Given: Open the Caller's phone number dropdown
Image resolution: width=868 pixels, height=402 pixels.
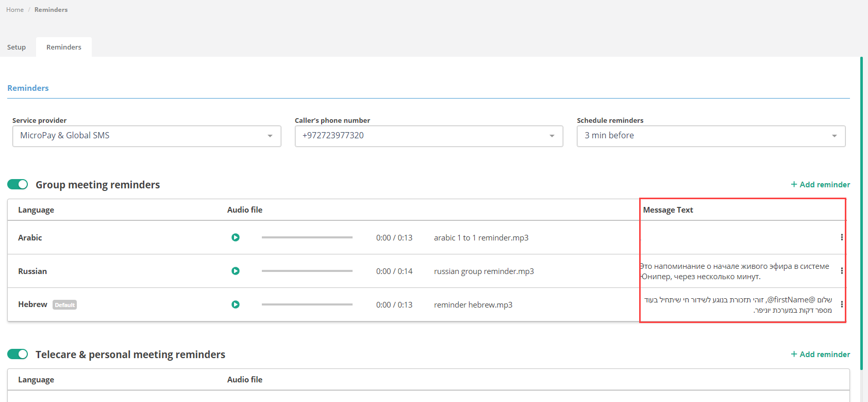Looking at the screenshot, I should (428, 136).
